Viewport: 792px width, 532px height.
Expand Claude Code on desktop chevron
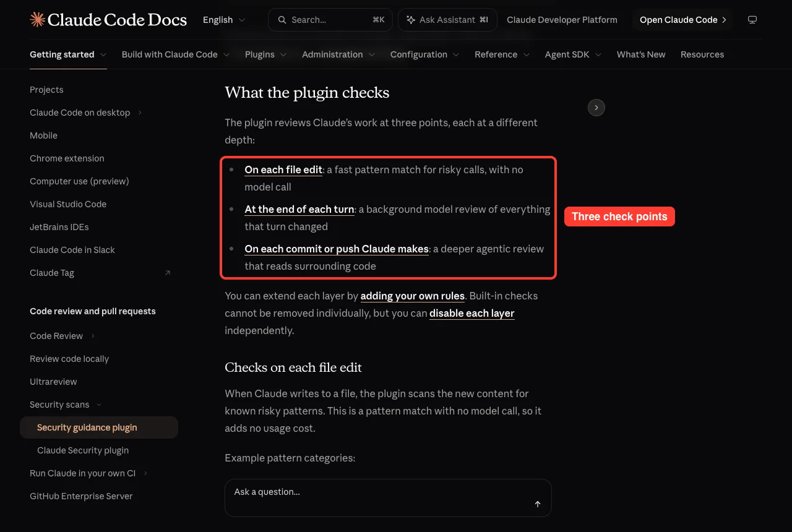coord(140,113)
